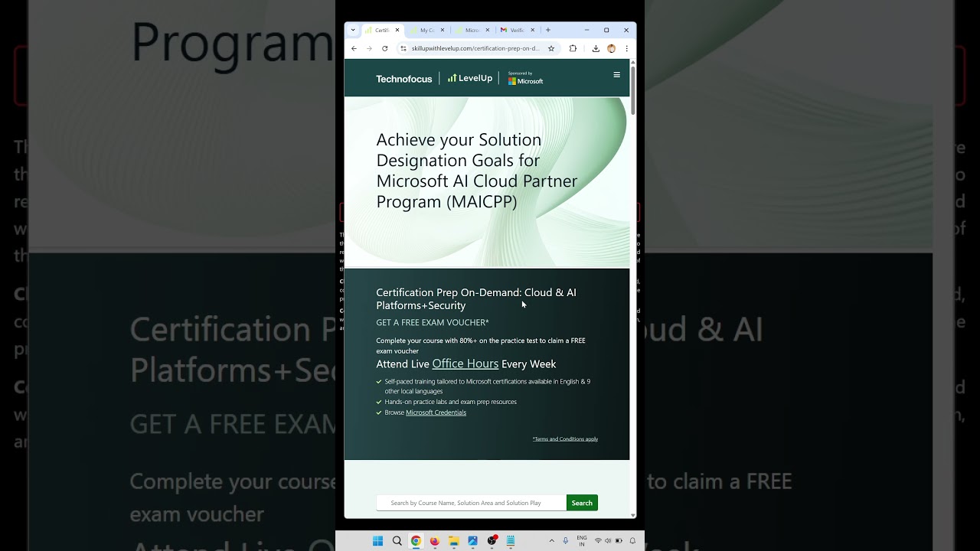The image size is (980, 551).
Task: Click the Technofocus logo
Action: [403, 79]
